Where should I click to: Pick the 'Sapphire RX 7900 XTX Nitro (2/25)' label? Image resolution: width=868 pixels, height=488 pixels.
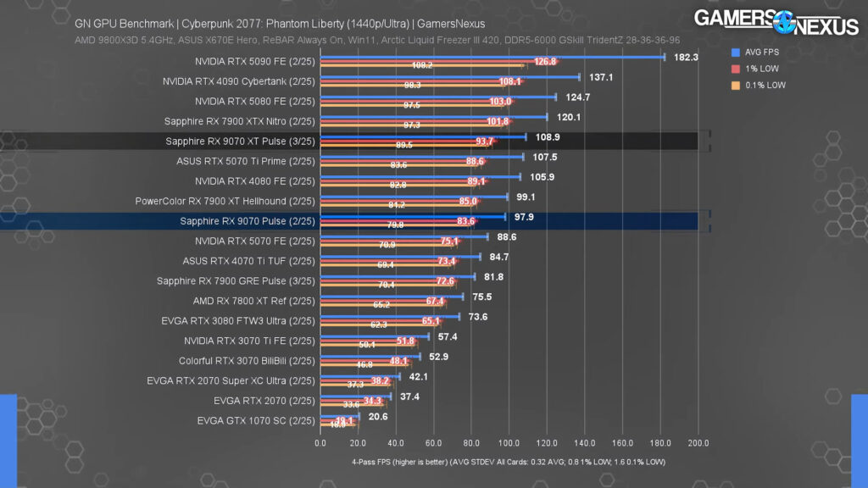tap(240, 121)
